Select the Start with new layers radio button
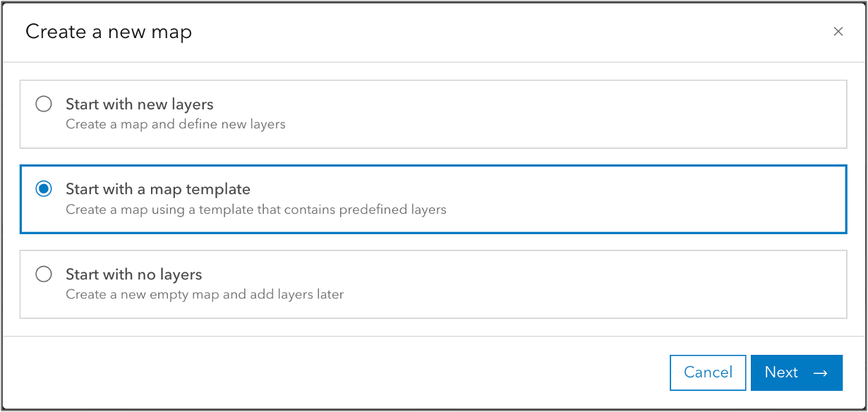Viewport: 868px width, 412px height. [43, 104]
